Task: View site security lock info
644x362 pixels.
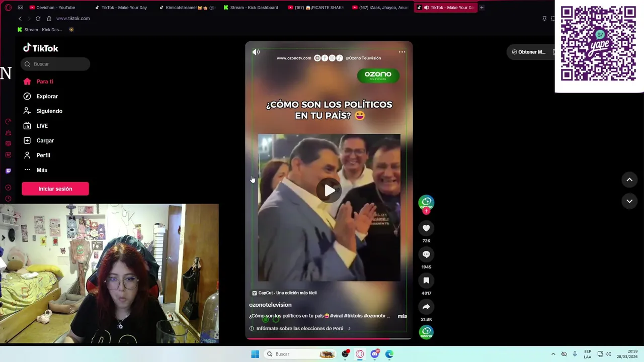Action: tap(49, 19)
